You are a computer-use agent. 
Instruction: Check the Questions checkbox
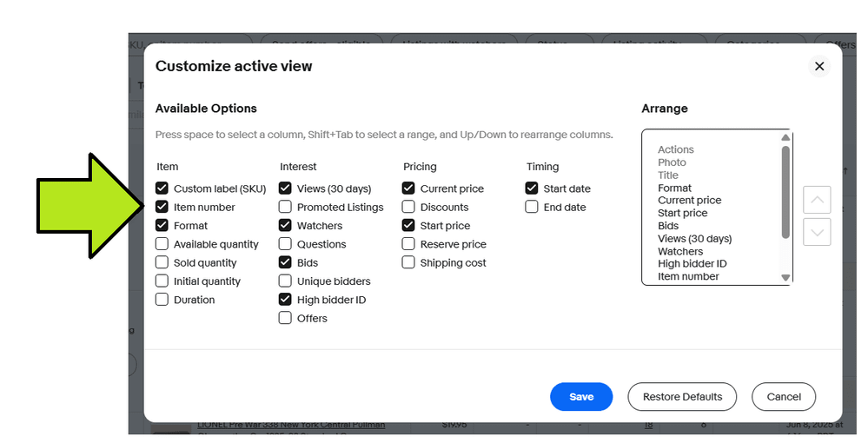coord(285,244)
